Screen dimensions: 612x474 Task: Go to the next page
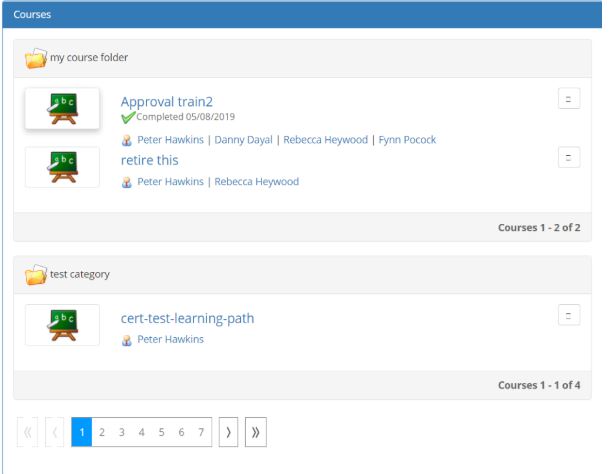click(x=228, y=432)
